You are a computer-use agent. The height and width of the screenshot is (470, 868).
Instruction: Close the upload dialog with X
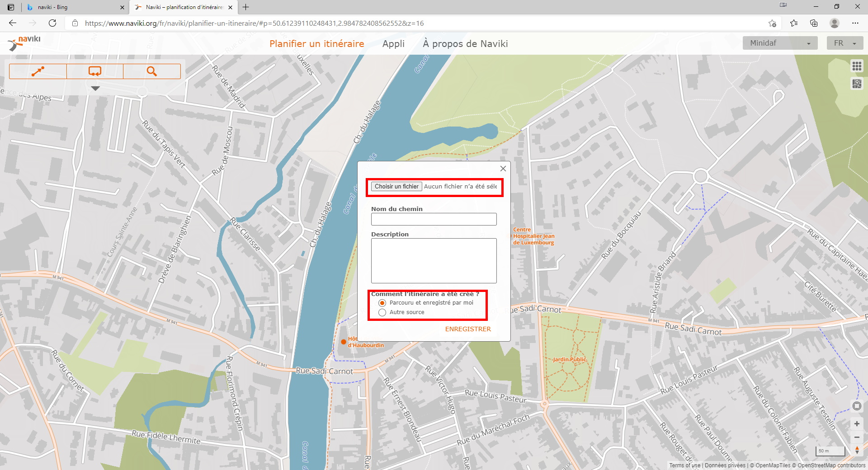503,169
